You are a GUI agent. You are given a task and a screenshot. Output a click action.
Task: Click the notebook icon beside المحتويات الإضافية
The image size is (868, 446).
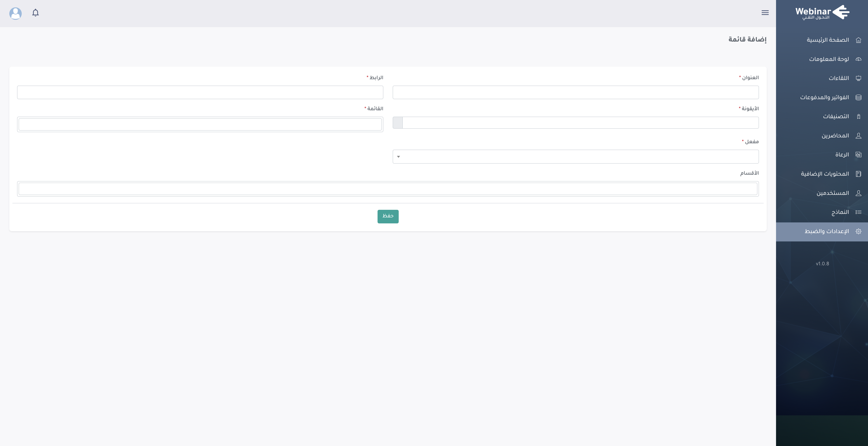tap(858, 174)
